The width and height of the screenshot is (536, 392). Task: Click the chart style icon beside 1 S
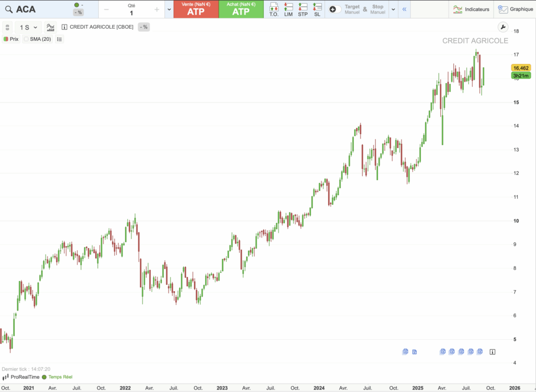coord(51,27)
